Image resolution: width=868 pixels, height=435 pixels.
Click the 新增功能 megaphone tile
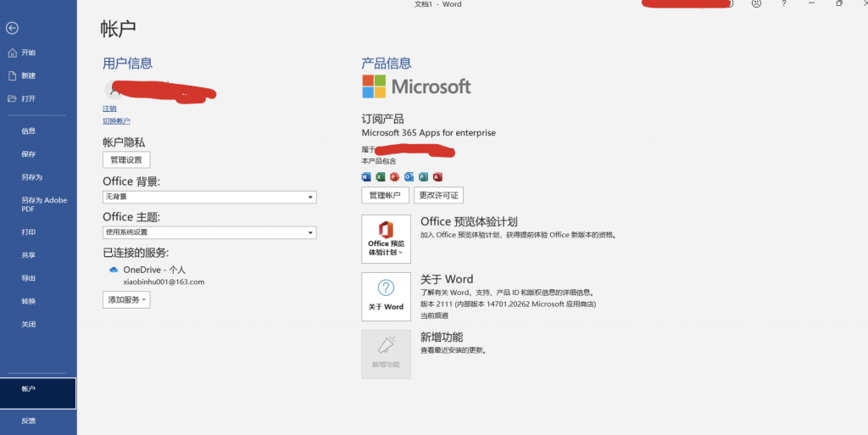387,354
